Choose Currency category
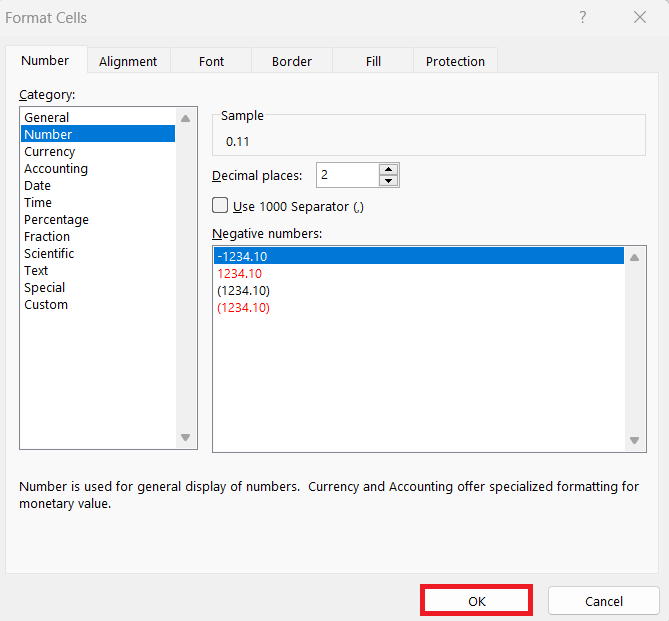 [x=98, y=152]
